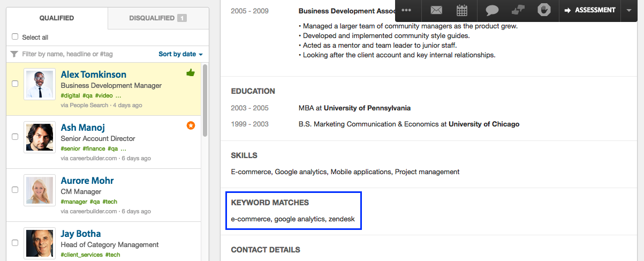Viewport: 644px width, 261px height.
Task: Open the thumbs up/down evaluation icon
Action: click(x=518, y=10)
